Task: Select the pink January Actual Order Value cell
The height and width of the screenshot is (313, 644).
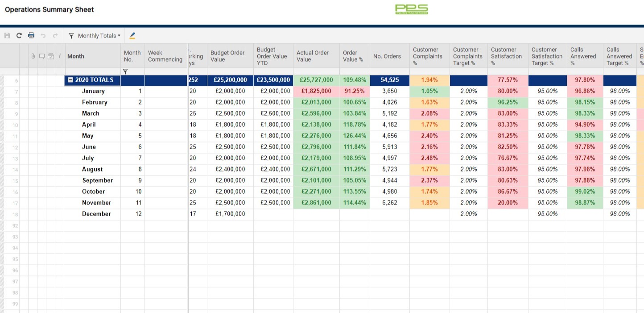Action: tap(316, 91)
